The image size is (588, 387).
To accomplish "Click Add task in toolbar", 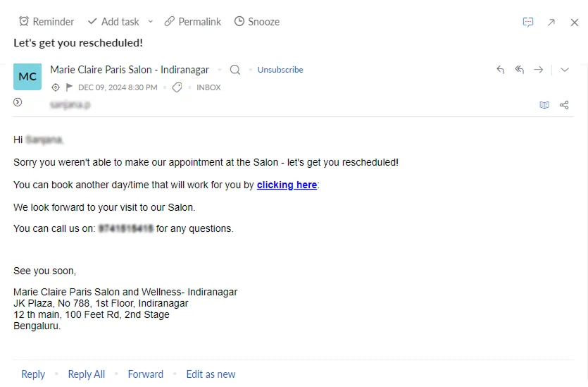I will [113, 22].
